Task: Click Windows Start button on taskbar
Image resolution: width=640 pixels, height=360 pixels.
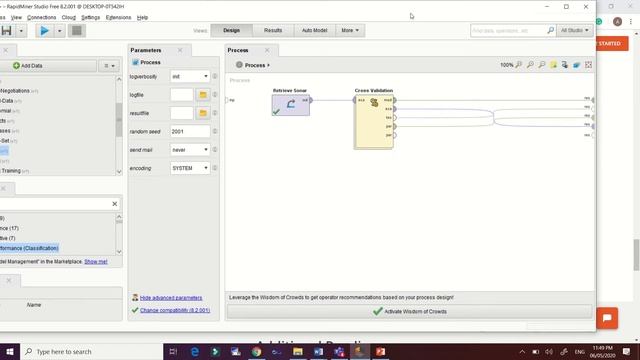Action: click(10, 351)
